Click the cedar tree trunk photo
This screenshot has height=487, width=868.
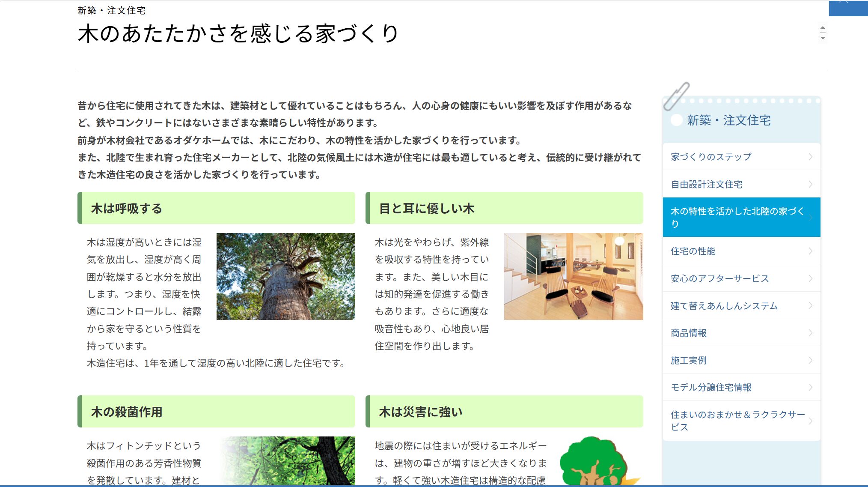coord(285,276)
